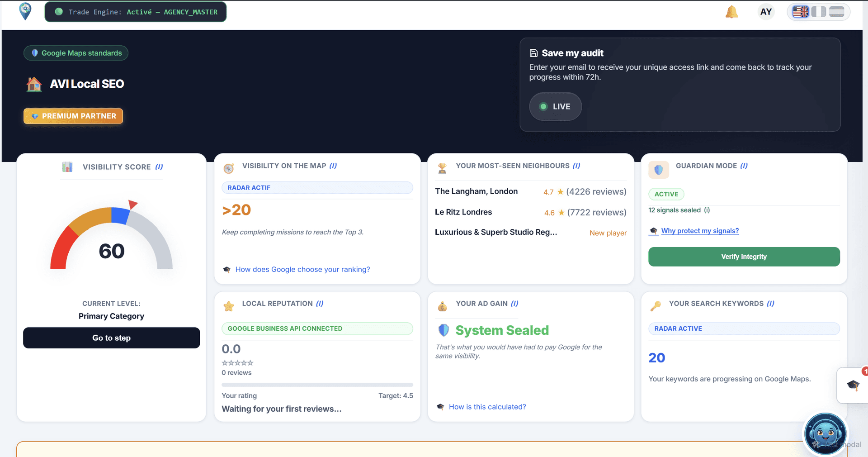This screenshot has width=868, height=457.
Task: Click the 20 keywords count
Action: [657, 358]
